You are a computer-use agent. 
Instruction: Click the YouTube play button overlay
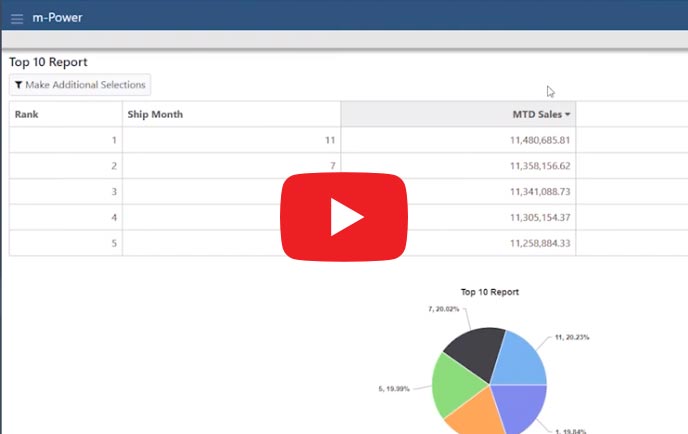click(343, 216)
